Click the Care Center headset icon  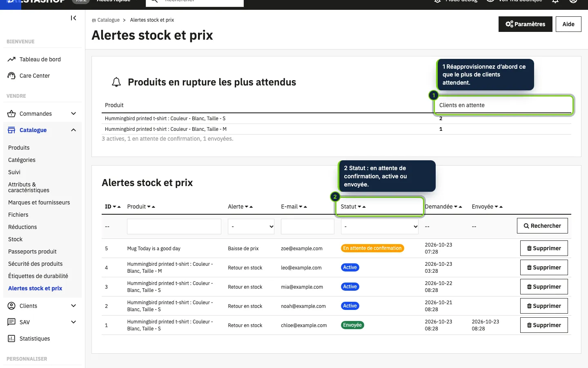pos(11,76)
